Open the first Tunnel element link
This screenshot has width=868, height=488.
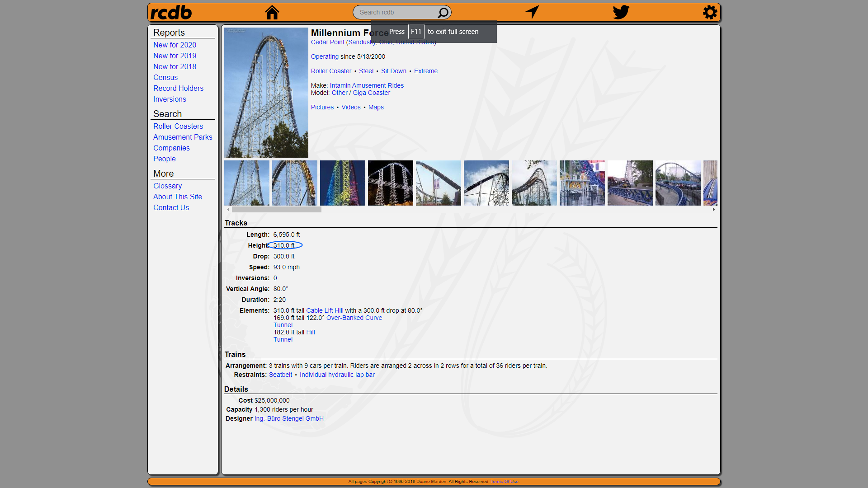click(283, 325)
